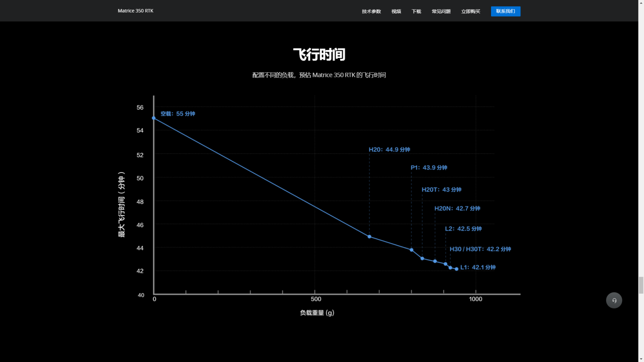This screenshot has width=644, height=362.
Task: Click the y-axis value 48
Action: point(140,202)
